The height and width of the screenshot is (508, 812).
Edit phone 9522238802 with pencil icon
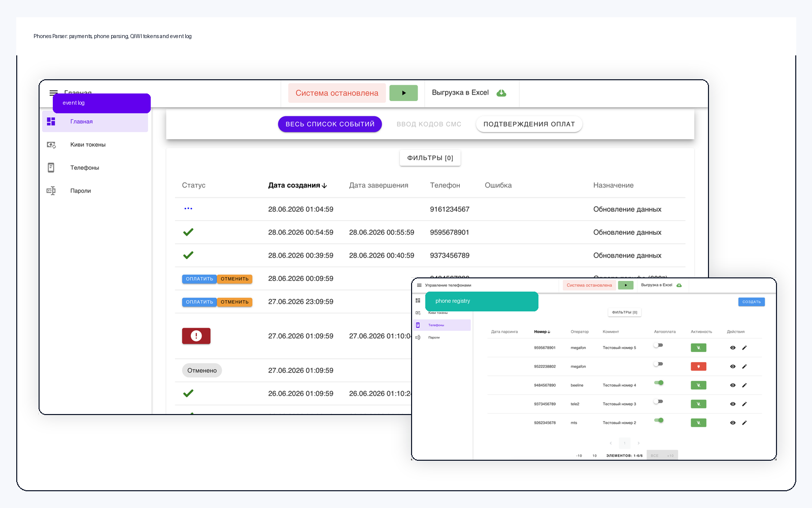[745, 366]
